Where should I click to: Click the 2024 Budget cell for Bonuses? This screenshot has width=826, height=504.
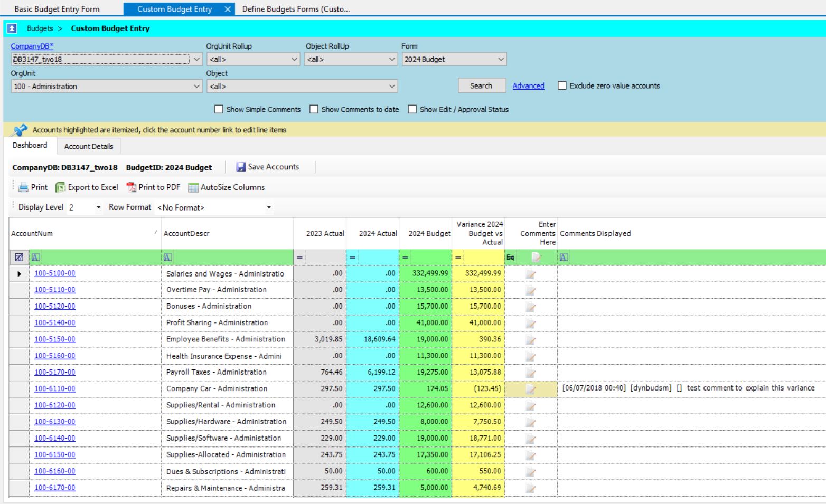426,307
